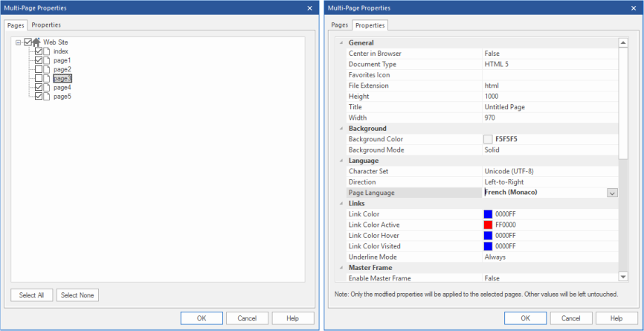Screen dimensions: 644x331
Task: Select Pages tab in left dialog
Action: point(16,25)
